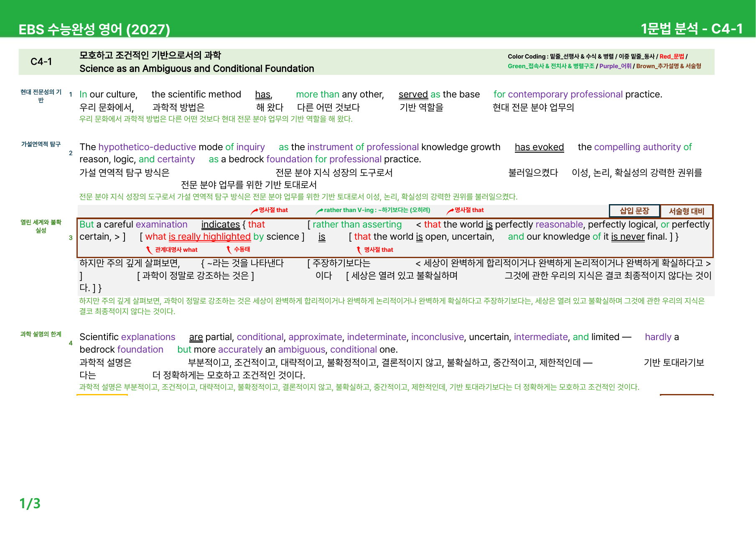This screenshot has height=535, width=756.
Task: Click the side label '가설연역적 탐구'
Action: pyautogui.click(x=41, y=144)
